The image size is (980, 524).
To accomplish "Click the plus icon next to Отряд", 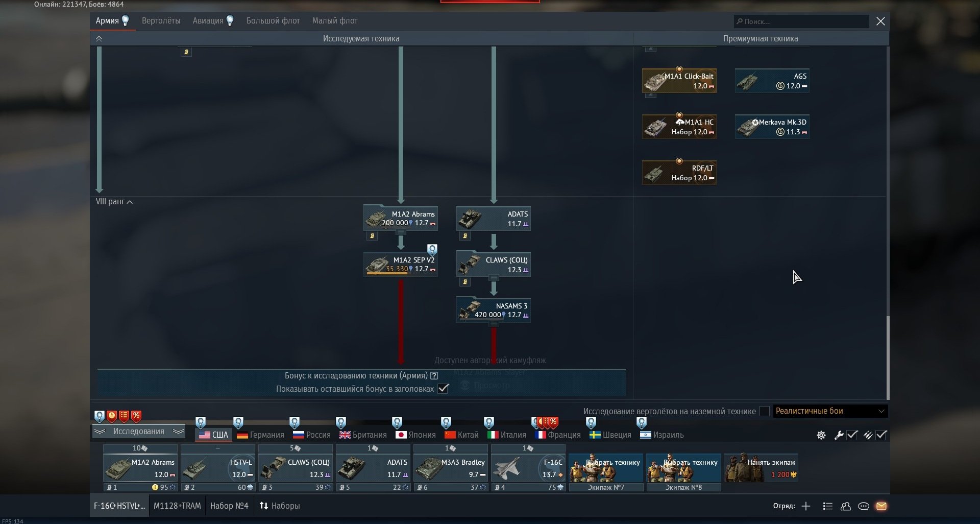I will (806, 506).
